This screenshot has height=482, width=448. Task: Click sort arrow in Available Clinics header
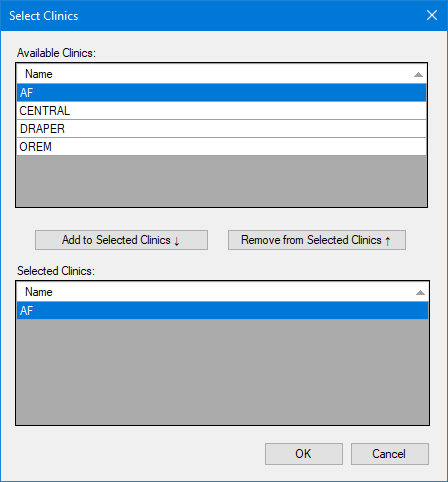418,75
